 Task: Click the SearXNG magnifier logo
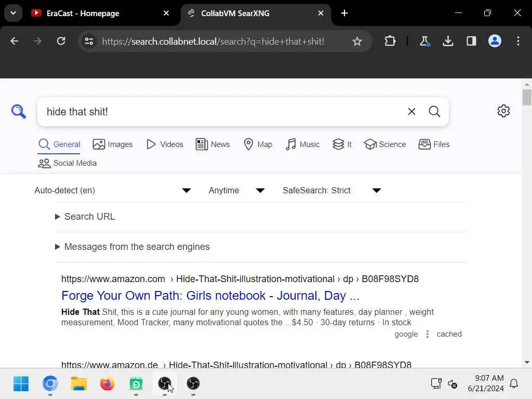[18, 111]
